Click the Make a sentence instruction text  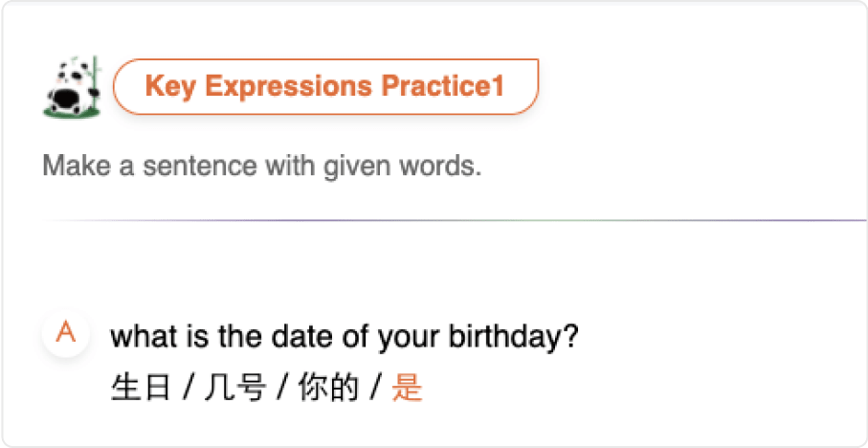[262, 167]
